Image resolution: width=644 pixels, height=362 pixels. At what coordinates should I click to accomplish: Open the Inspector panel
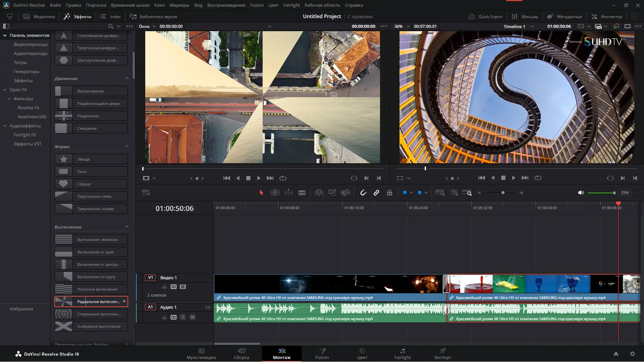pos(607,16)
